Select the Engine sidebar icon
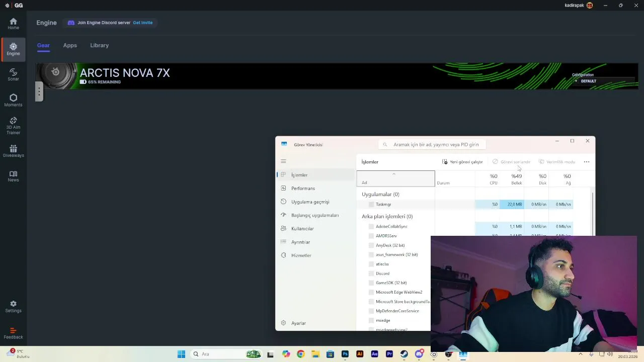The height and width of the screenshot is (362, 644). (x=13, y=49)
